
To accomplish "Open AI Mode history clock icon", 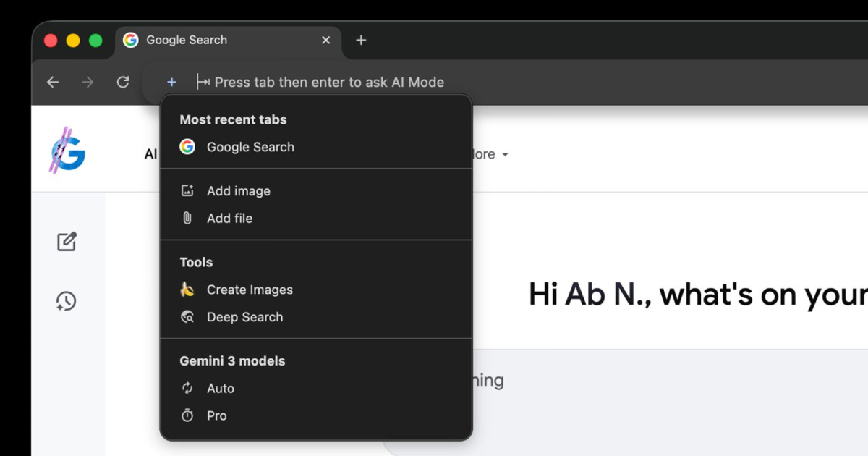I will point(67,301).
